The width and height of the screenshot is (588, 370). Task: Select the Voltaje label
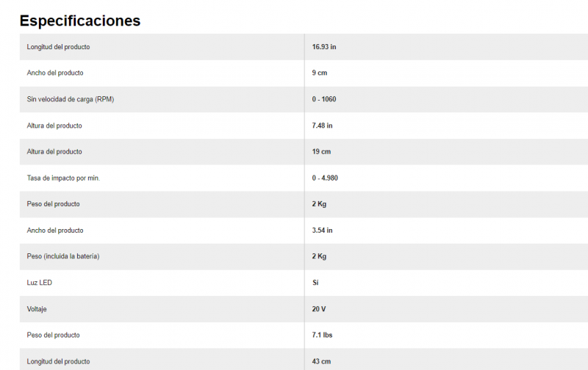pos(37,309)
